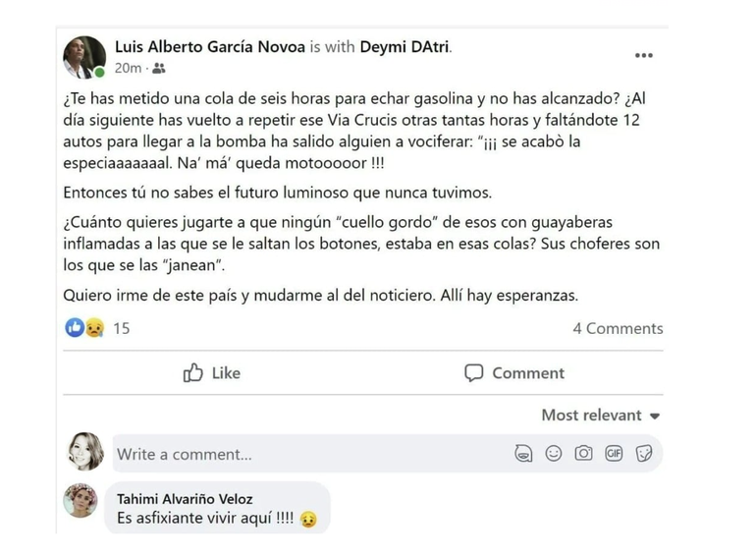
Task: Click the avatar sticker icon in comment box
Action: tap(523, 453)
